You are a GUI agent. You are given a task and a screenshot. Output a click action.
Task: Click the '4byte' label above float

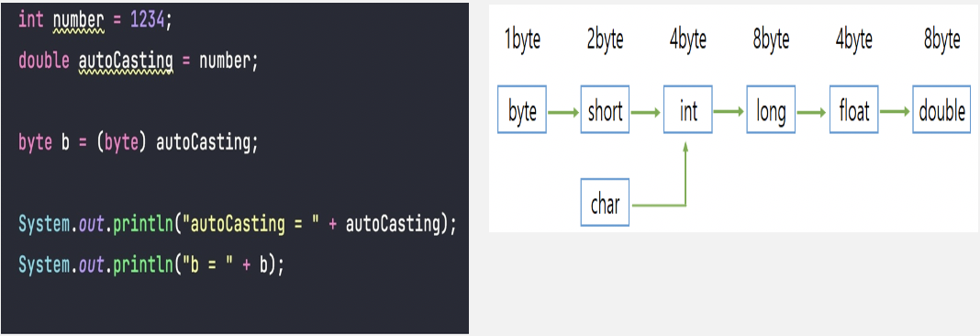tap(854, 40)
